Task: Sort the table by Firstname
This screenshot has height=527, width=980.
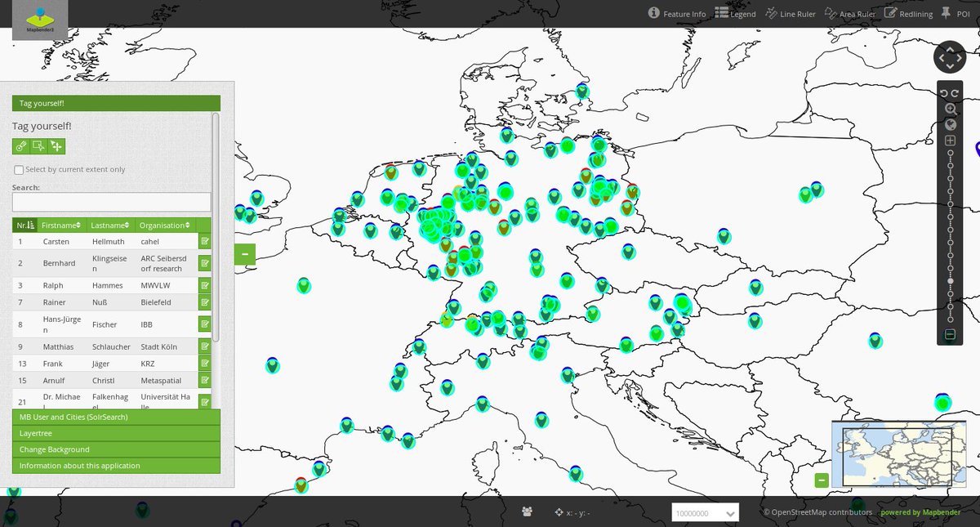Action: click(x=61, y=225)
